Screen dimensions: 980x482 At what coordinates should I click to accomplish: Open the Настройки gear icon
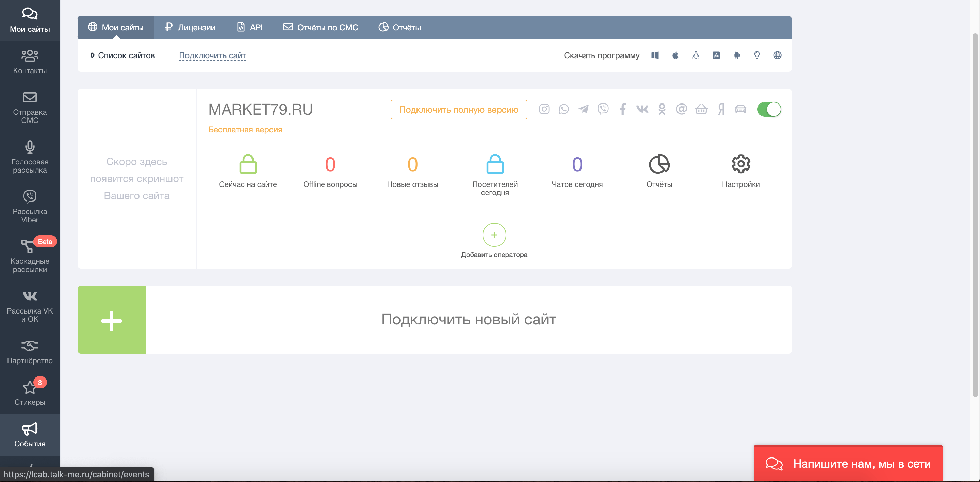click(x=741, y=164)
